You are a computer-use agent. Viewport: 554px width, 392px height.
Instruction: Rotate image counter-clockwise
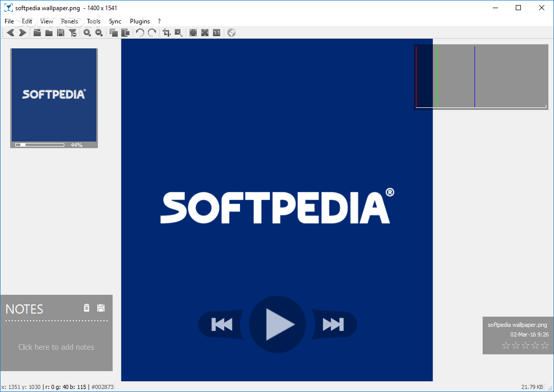point(140,33)
